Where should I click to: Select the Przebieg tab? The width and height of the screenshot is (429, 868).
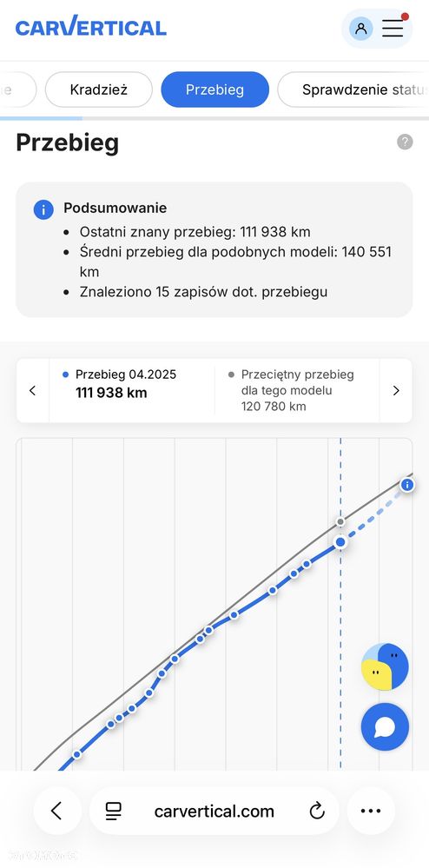click(x=214, y=89)
